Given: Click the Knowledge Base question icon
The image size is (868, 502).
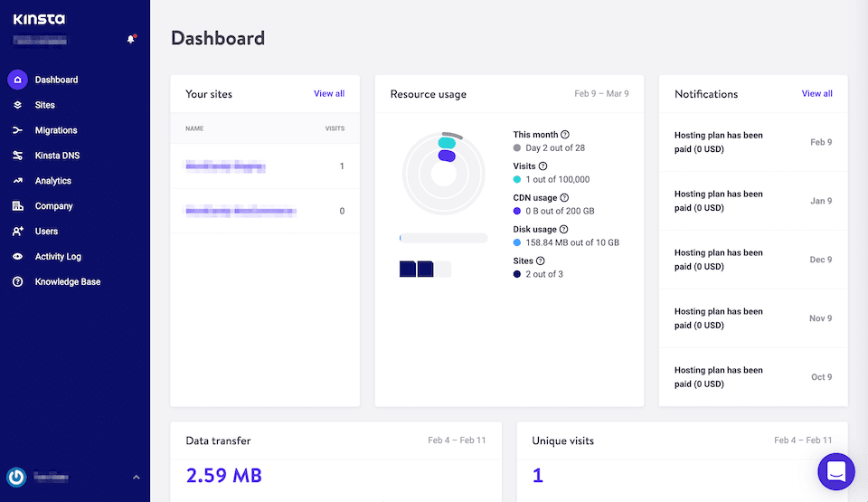Looking at the screenshot, I should [17, 282].
